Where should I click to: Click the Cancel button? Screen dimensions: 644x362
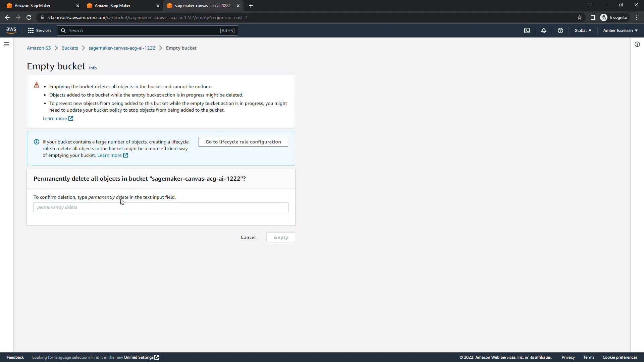pos(248,237)
